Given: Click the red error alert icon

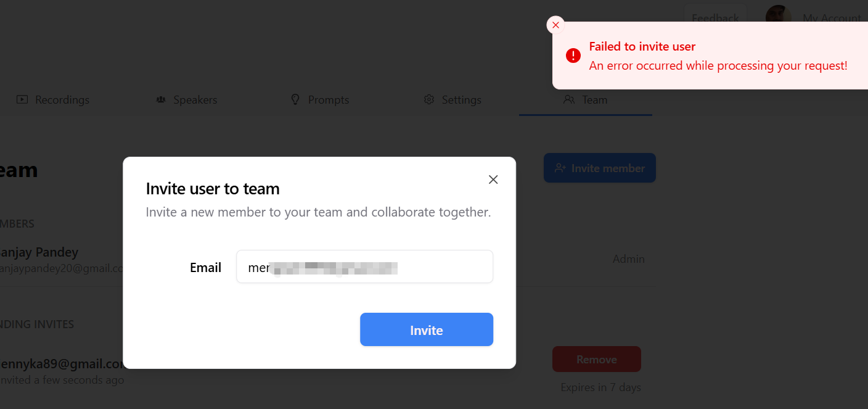Looking at the screenshot, I should [573, 56].
